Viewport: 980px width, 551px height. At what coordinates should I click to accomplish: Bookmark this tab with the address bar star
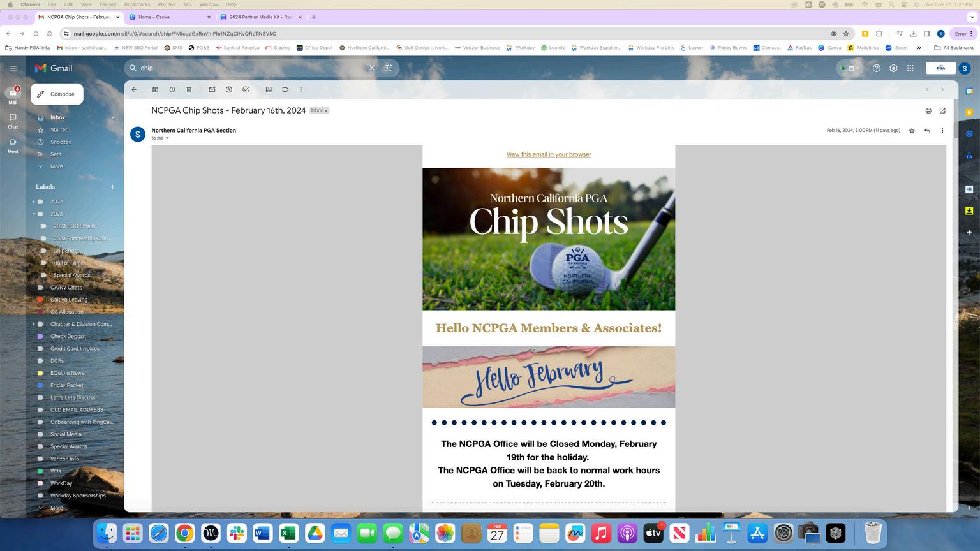(x=846, y=34)
